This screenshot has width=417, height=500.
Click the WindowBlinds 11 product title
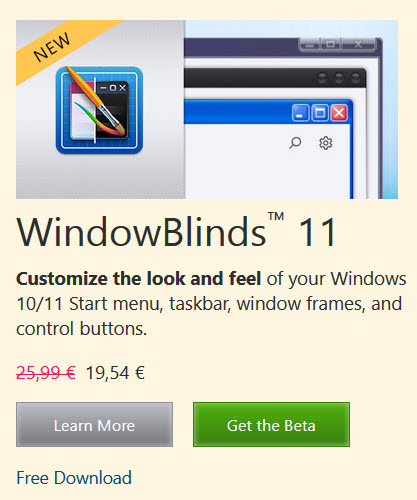coord(177,231)
